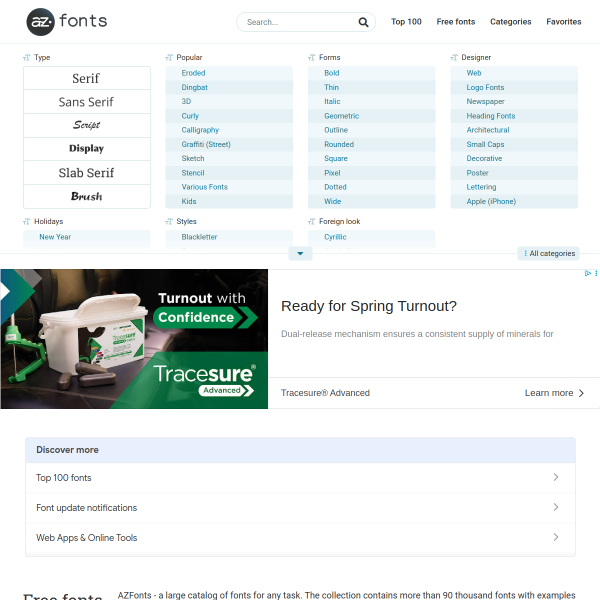Open the Favorites menu
The image size is (600, 600).
click(x=563, y=22)
